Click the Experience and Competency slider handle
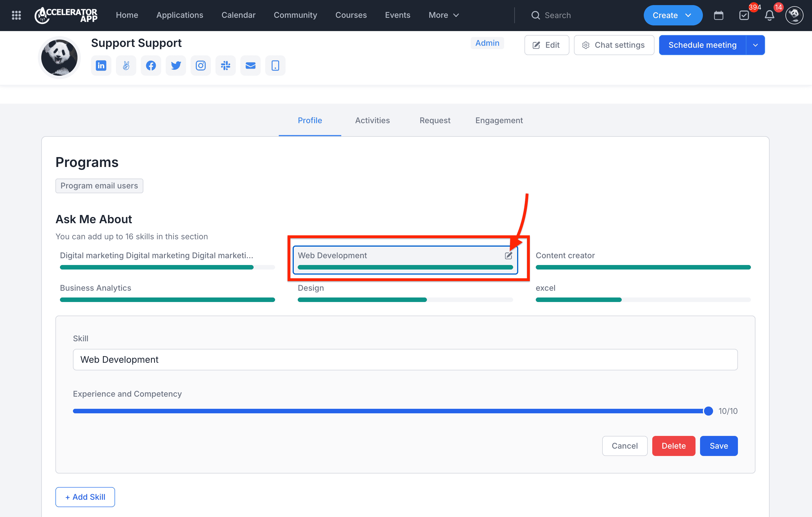The height and width of the screenshot is (517, 812). [708, 411]
